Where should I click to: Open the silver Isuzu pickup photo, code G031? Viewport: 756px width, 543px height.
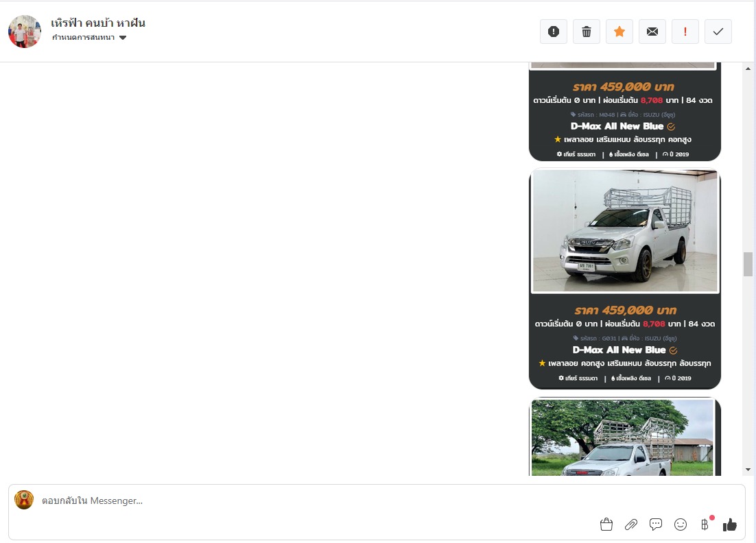point(625,231)
